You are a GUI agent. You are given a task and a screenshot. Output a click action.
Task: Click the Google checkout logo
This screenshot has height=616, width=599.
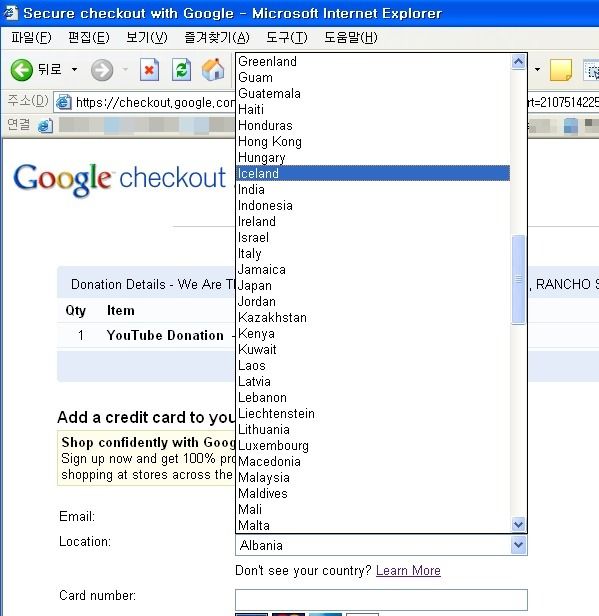click(120, 179)
